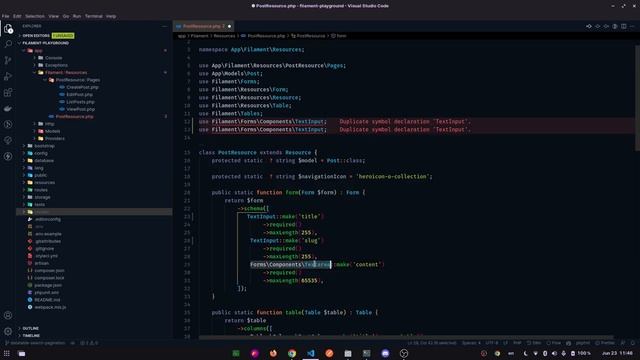This screenshot has width=640, height=360.
Task: Open webpack.mix.js file
Action: [50, 307]
